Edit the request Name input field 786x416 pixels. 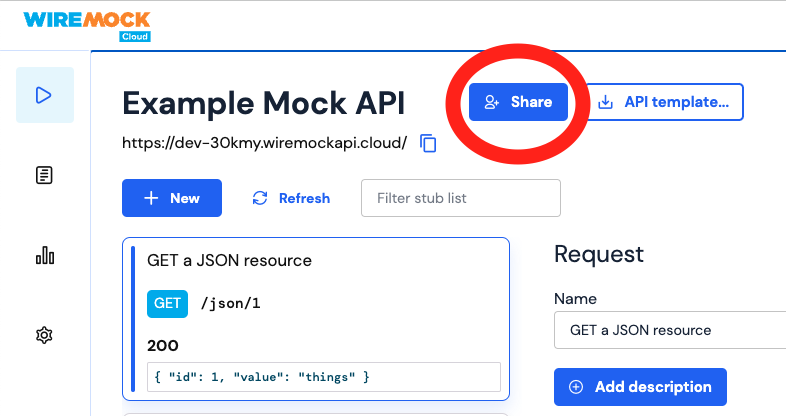(x=670, y=330)
